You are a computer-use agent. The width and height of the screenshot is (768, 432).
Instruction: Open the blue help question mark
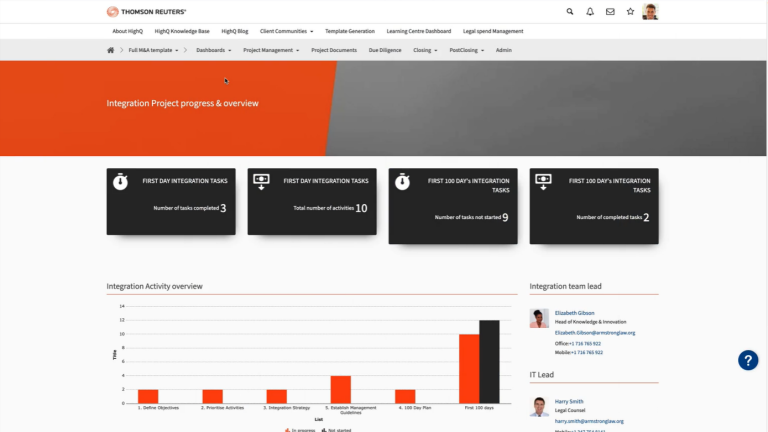coord(747,361)
